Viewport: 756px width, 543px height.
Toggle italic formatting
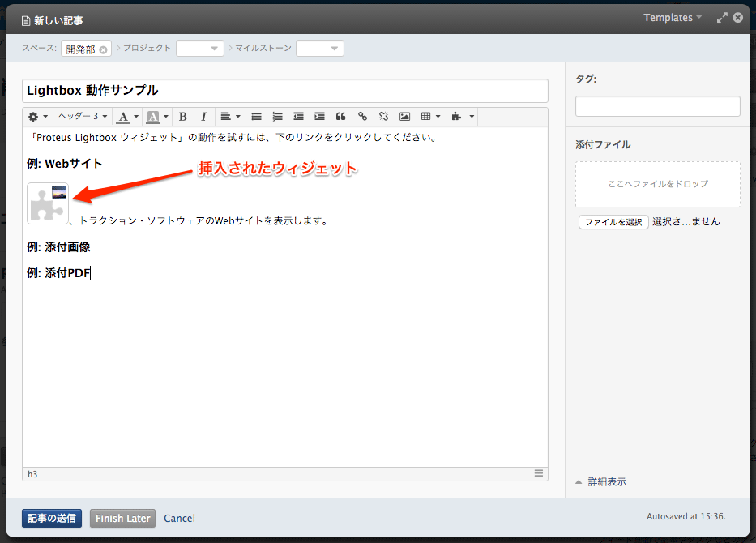(203, 117)
